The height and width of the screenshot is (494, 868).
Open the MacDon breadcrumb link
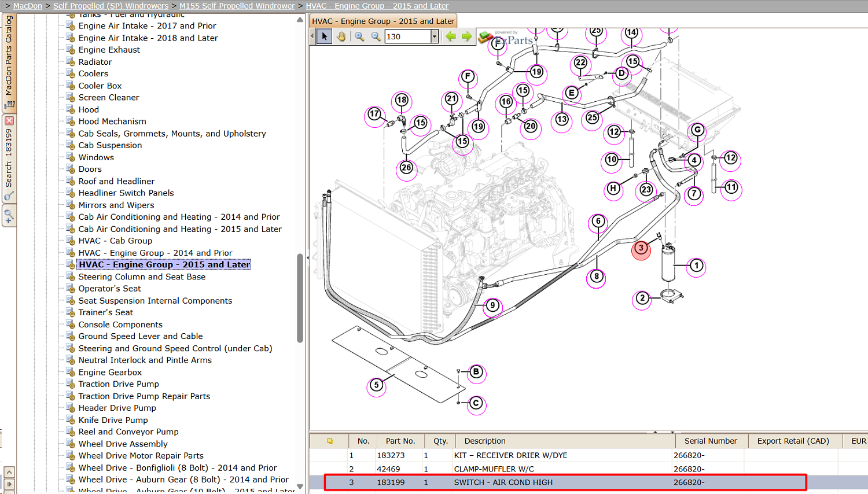28,6
